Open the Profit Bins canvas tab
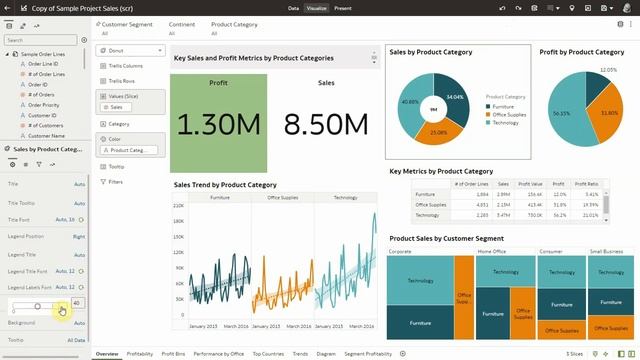 pyautogui.click(x=173, y=354)
